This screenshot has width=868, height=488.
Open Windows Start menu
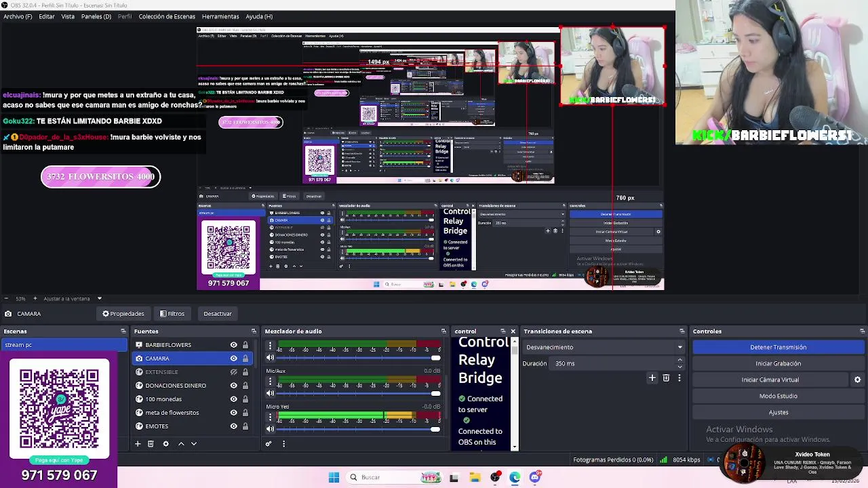pos(334,477)
